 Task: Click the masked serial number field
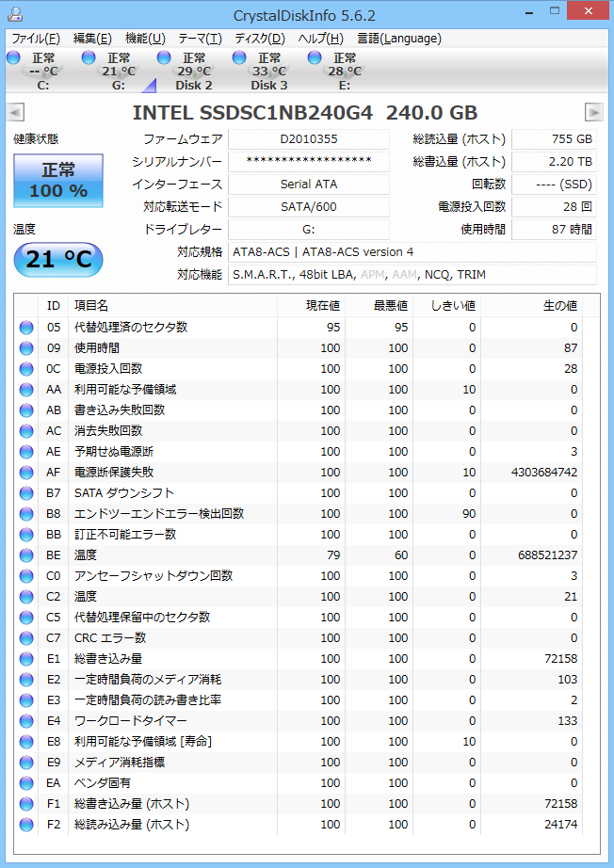pyautogui.click(x=309, y=162)
